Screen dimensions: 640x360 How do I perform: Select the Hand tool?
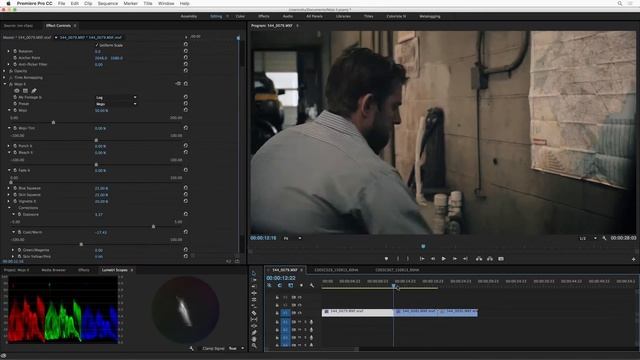pos(254,339)
